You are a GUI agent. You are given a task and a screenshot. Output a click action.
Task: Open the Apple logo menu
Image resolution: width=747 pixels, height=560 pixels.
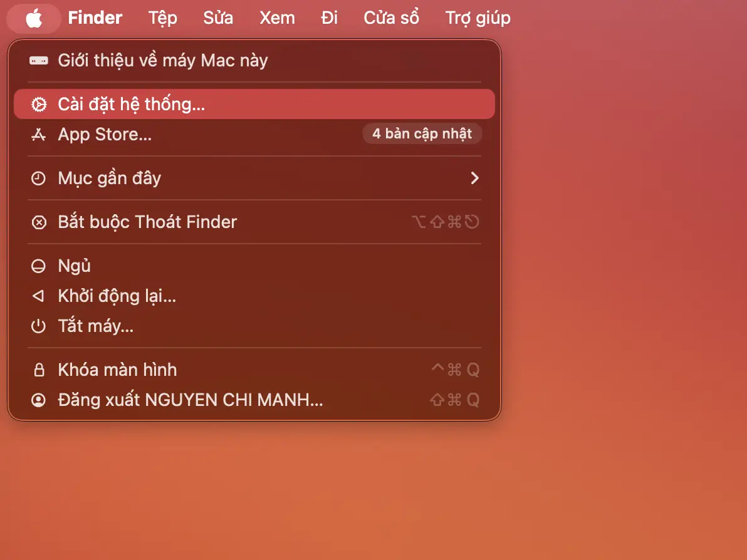(34, 19)
